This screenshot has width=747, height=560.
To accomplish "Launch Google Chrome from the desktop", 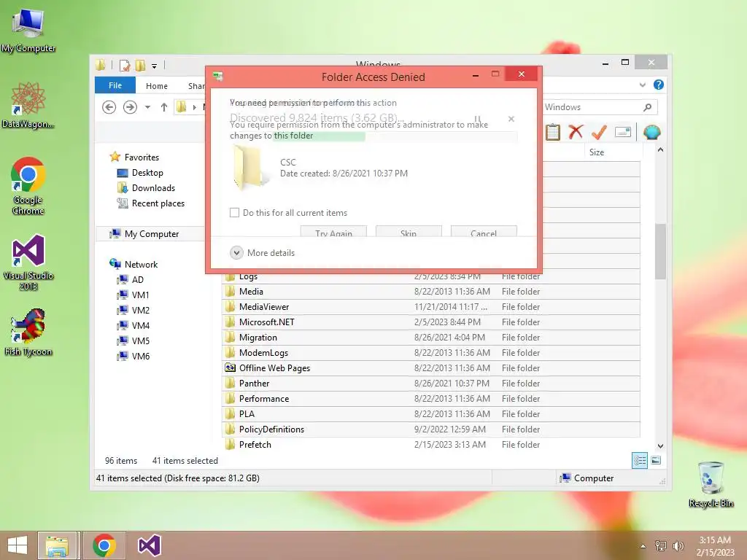I will coord(28,186).
